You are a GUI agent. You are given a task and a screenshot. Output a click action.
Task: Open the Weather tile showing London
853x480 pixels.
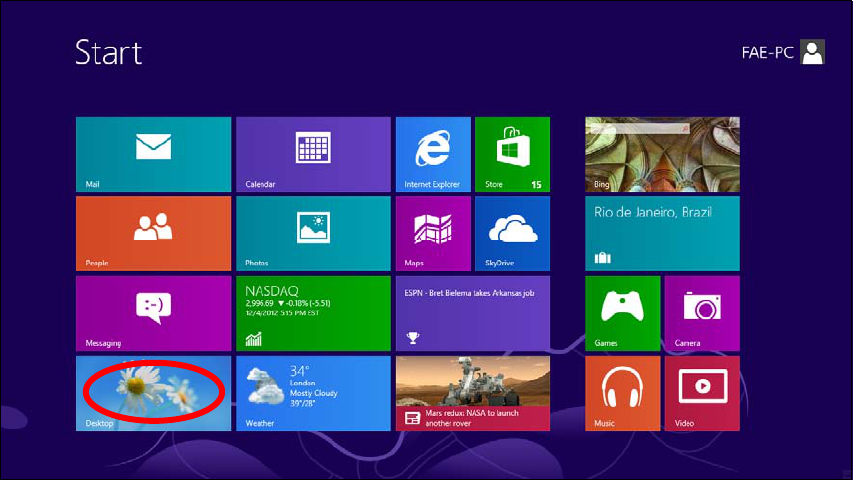[313, 393]
